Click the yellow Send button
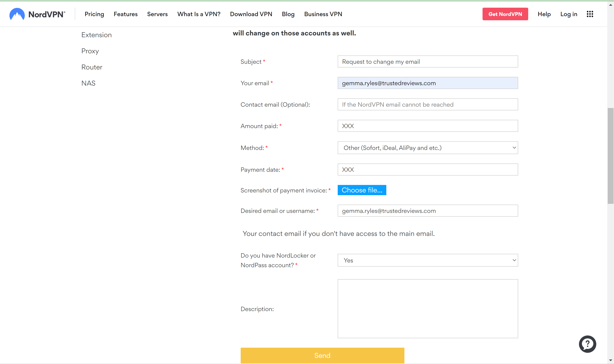Screen dimensions: 614x364 tap(322, 355)
